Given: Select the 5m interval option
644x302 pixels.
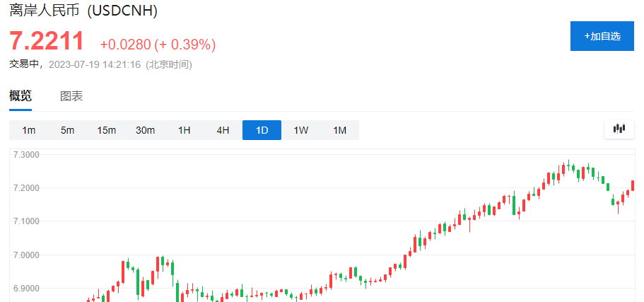Looking at the screenshot, I should pyautogui.click(x=68, y=130).
